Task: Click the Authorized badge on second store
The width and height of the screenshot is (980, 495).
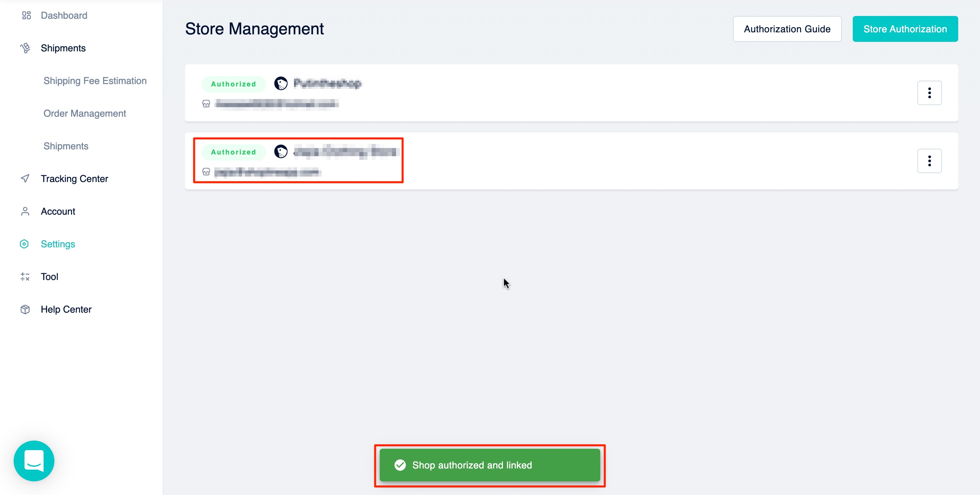Action: [233, 152]
